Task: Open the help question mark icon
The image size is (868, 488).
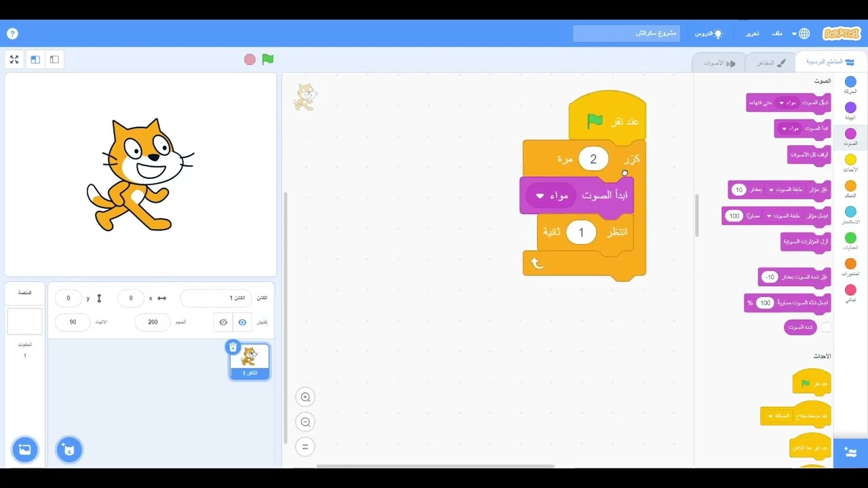Action: [12, 34]
